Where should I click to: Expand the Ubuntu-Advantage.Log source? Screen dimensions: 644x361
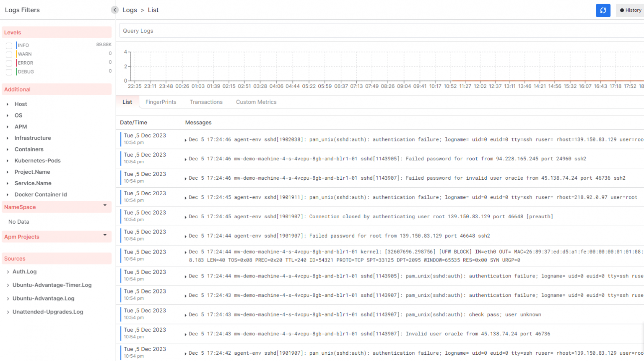[8, 299]
